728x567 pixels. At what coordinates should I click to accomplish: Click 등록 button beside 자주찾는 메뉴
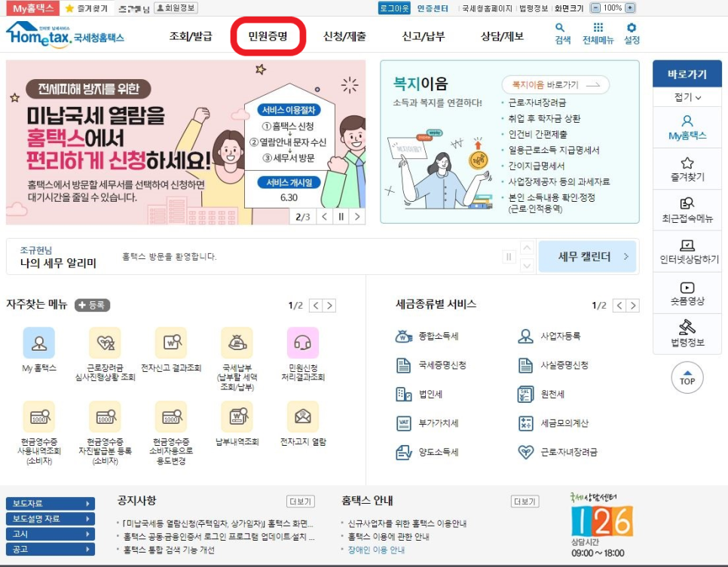(x=93, y=305)
